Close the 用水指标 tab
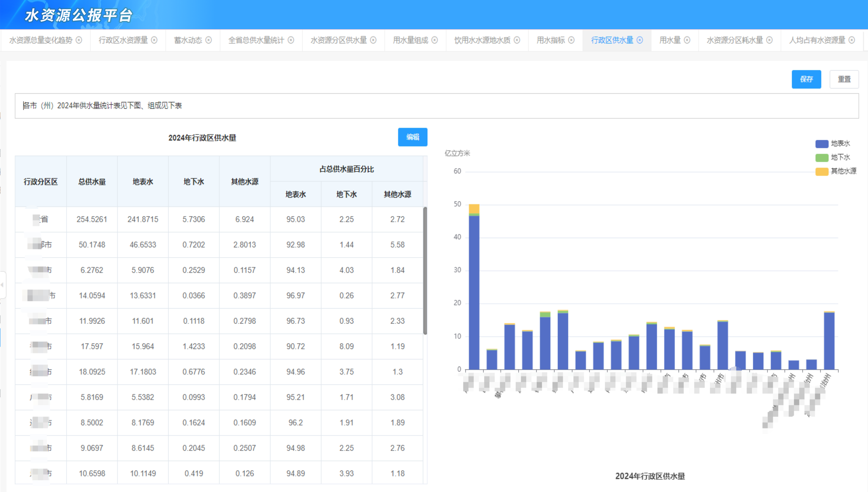 pyautogui.click(x=571, y=40)
